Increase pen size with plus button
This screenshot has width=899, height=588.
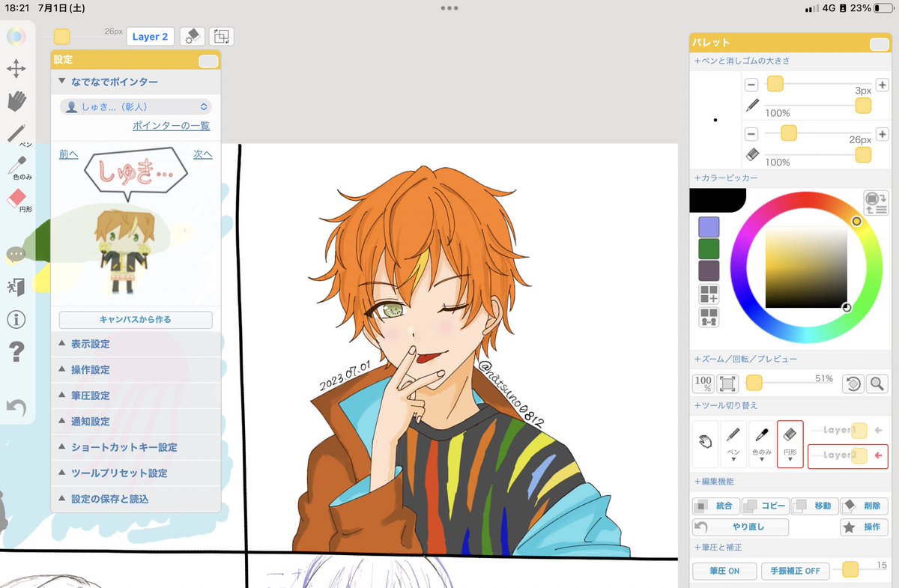click(883, 85)
